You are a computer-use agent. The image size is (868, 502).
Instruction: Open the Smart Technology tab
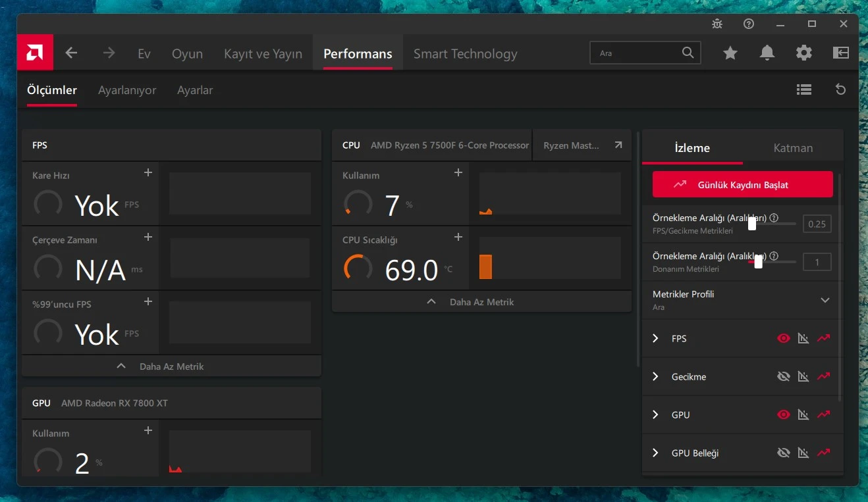coord(465,54)
